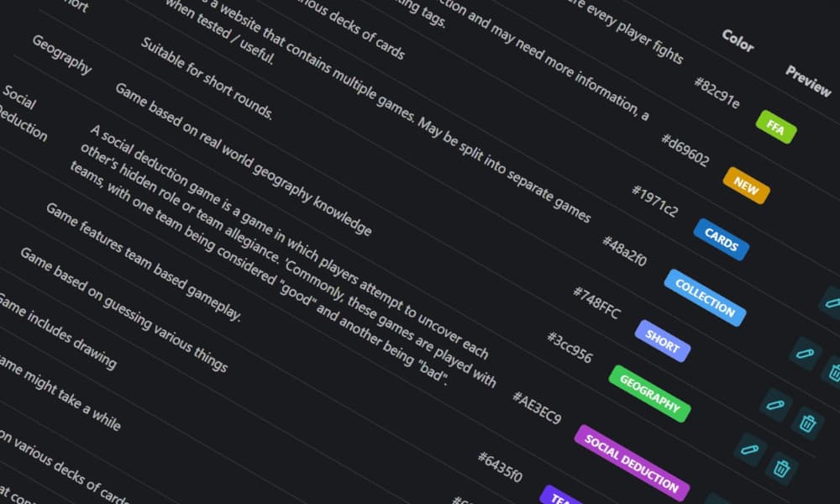The image size is (840, 504).
Task: Open pencil editor for the Short tag
Action: pyautogui.click(x=775, y=404)
